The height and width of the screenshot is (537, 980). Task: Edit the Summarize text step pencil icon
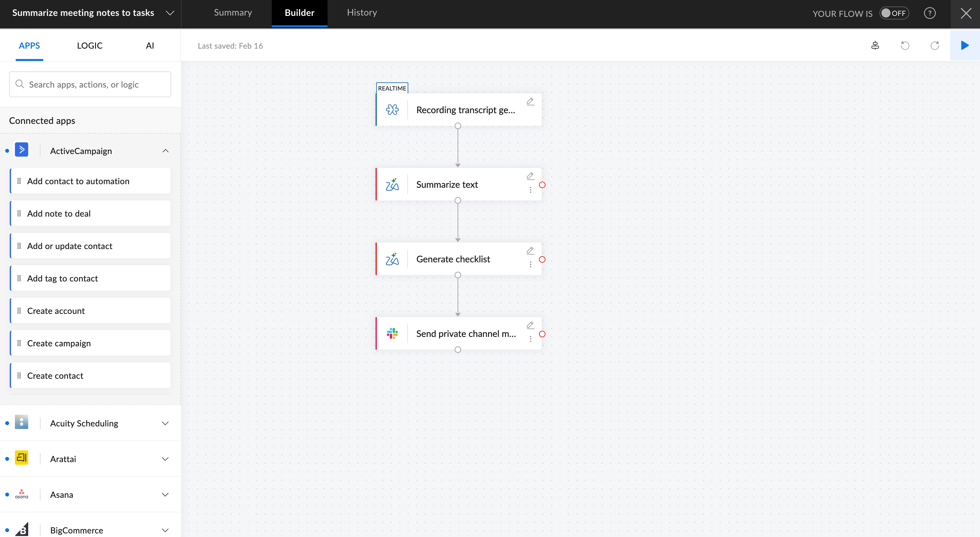coord(530,176)
